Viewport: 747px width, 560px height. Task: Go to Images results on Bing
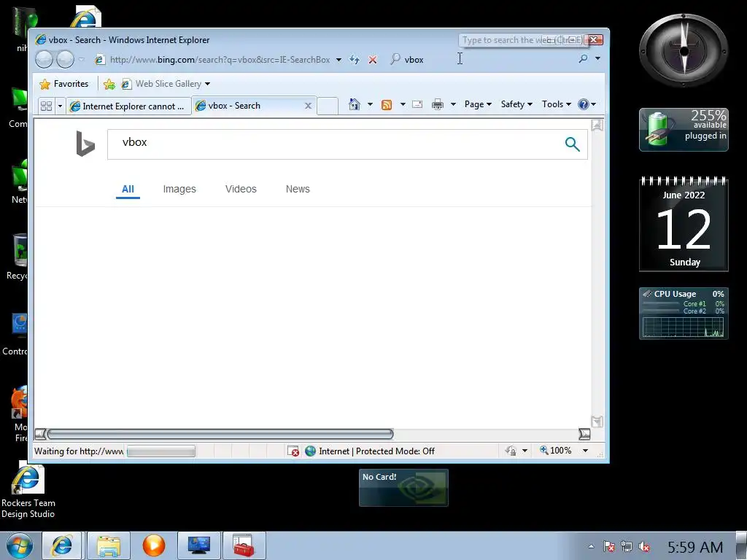[x=179, y=189]
